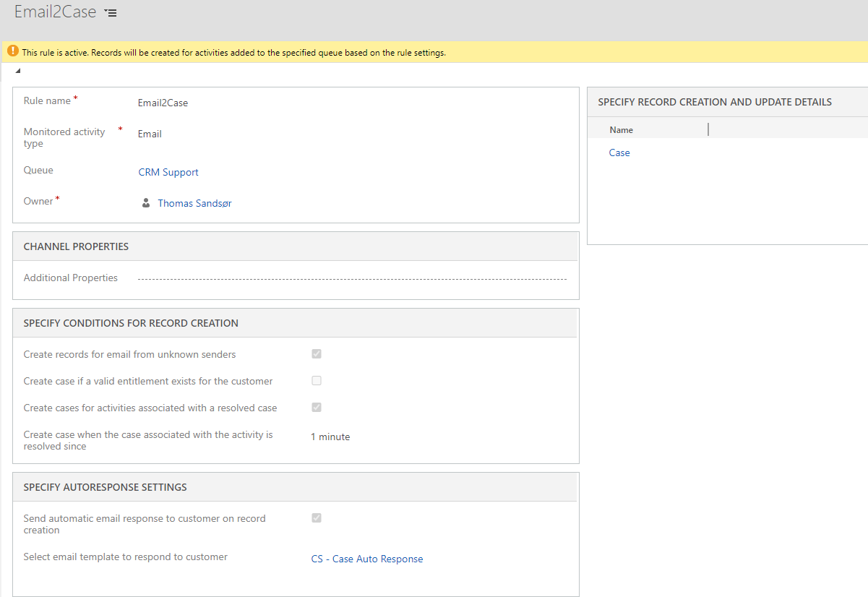Viewport: 868px width, 597px height.
Task: Enable the valid entitlement exists checkbox
Action: click(316, 381)
